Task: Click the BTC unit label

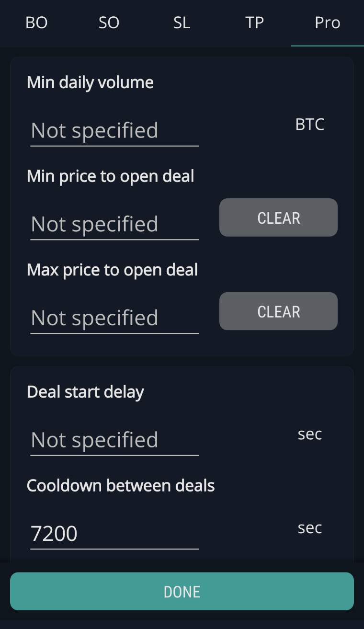Action: pyautogui.click(x=309, y=124)
